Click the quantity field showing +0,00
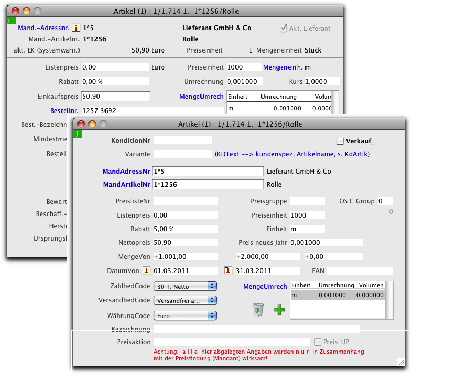This screenshot has height=378, width=455. (x=334, y=256)
